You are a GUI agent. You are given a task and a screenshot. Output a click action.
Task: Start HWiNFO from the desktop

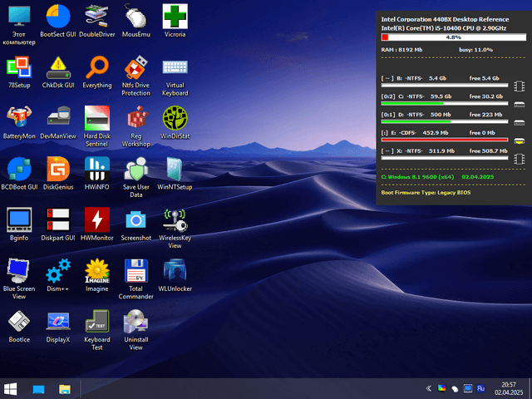[x=97, y=169]
